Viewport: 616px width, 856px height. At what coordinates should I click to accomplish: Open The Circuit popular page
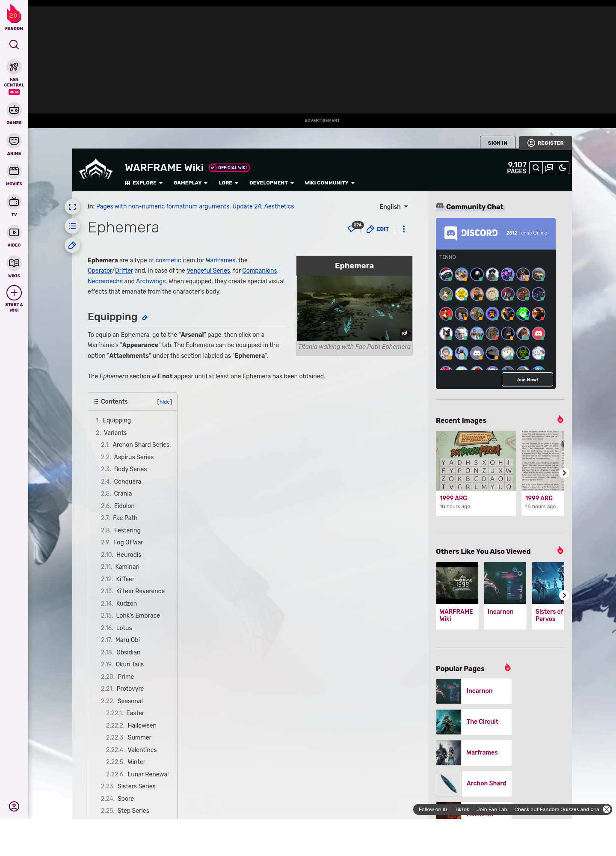pyautogui.click(x=474, y=722)
